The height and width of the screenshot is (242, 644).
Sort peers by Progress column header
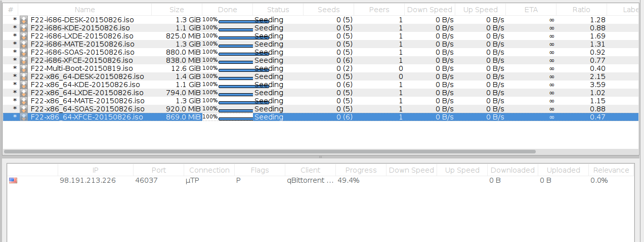click(361, 170)
